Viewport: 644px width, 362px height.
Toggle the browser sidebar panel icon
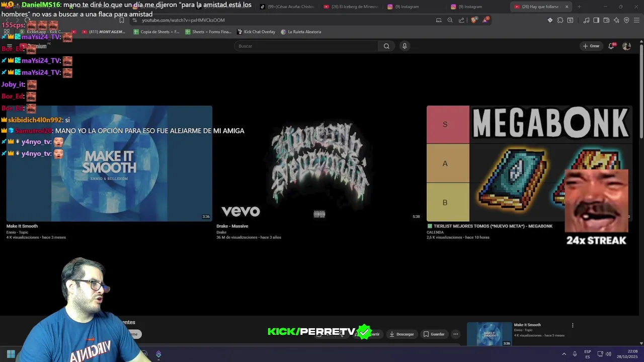tap(596, 20)
